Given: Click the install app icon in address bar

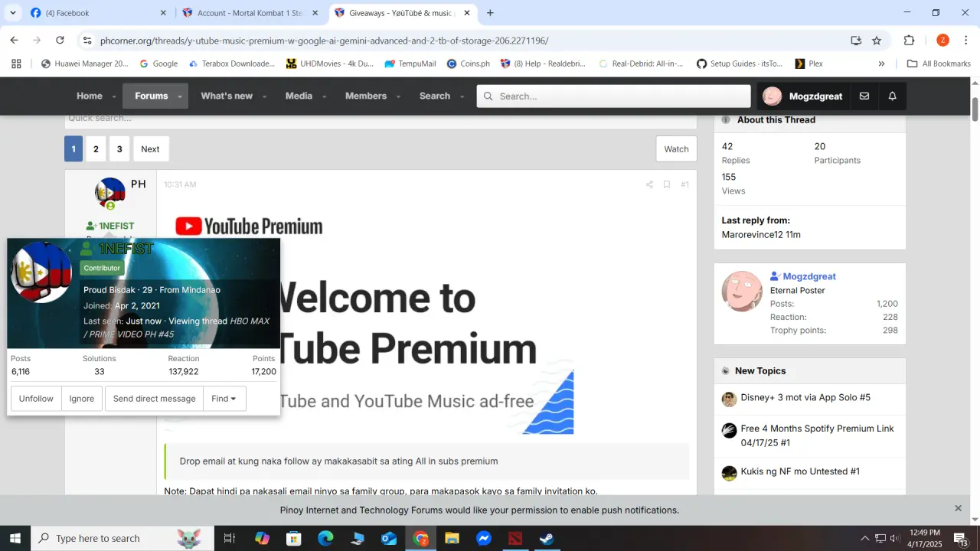Looking at the screenshot, I should pos(856,41).
